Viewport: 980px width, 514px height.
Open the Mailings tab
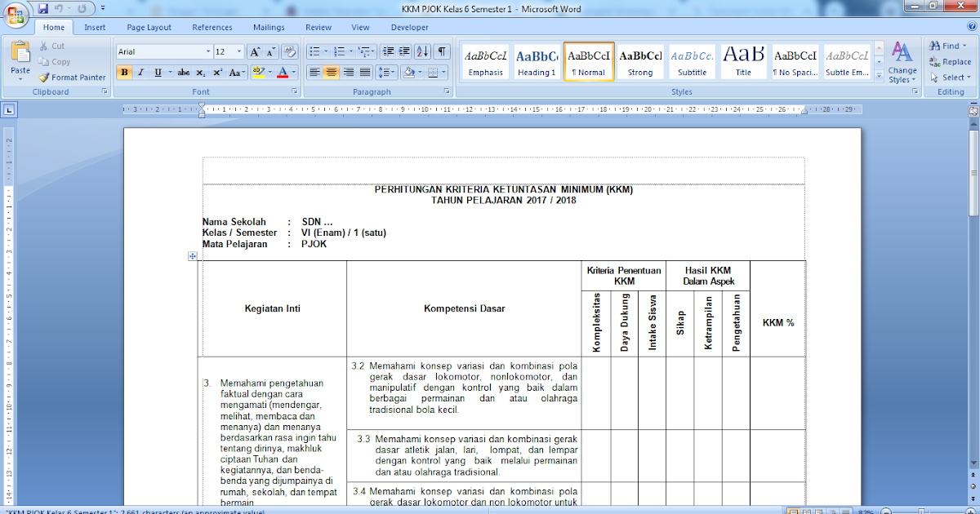pos(269,27)
